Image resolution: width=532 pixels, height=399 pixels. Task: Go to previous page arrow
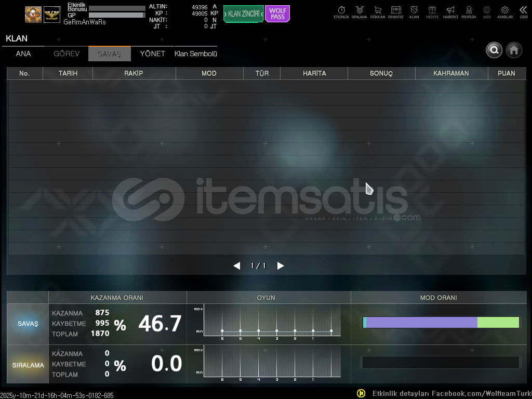[237, 266]
